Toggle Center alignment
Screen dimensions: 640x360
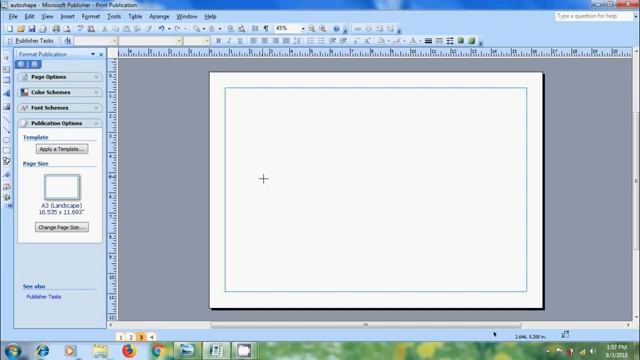pos(264,41)
